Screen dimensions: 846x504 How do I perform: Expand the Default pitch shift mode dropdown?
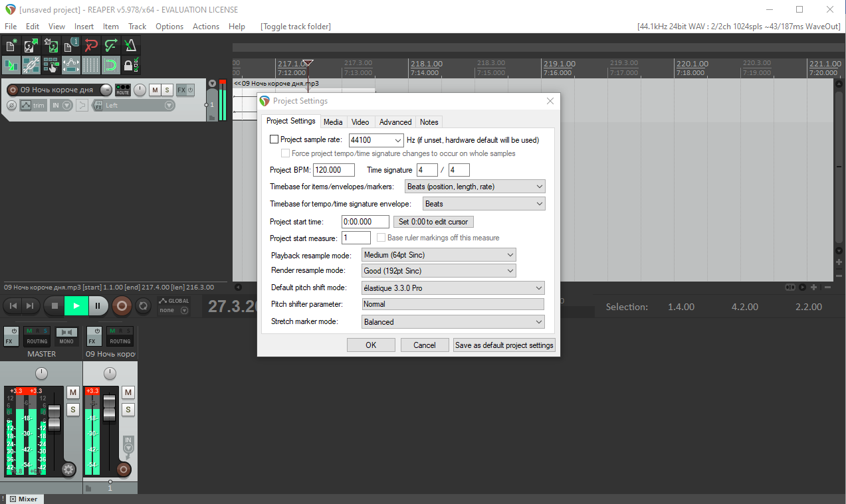point(453,288)
